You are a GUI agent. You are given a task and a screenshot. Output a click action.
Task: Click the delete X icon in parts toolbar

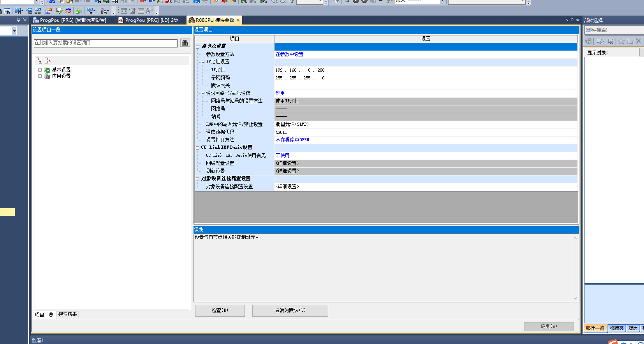tap(638, 41)
